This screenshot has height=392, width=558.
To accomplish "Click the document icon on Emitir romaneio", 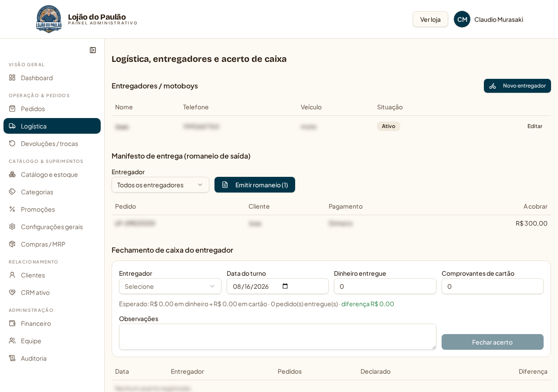I will click(225, 185).
